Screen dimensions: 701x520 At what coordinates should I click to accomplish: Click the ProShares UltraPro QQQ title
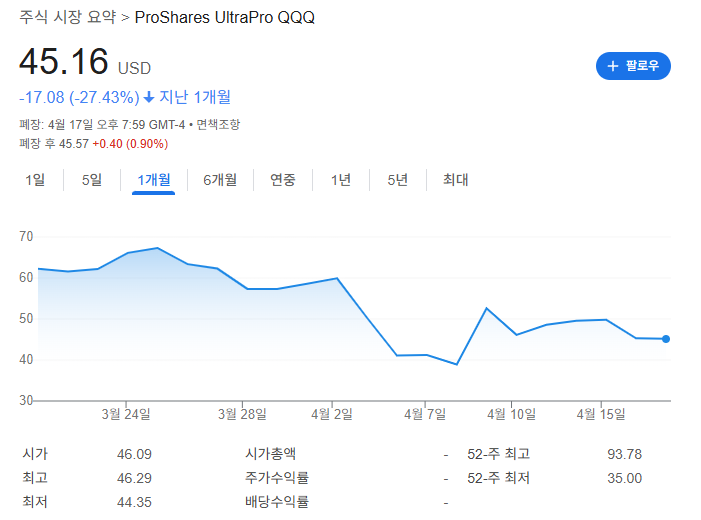224,17
